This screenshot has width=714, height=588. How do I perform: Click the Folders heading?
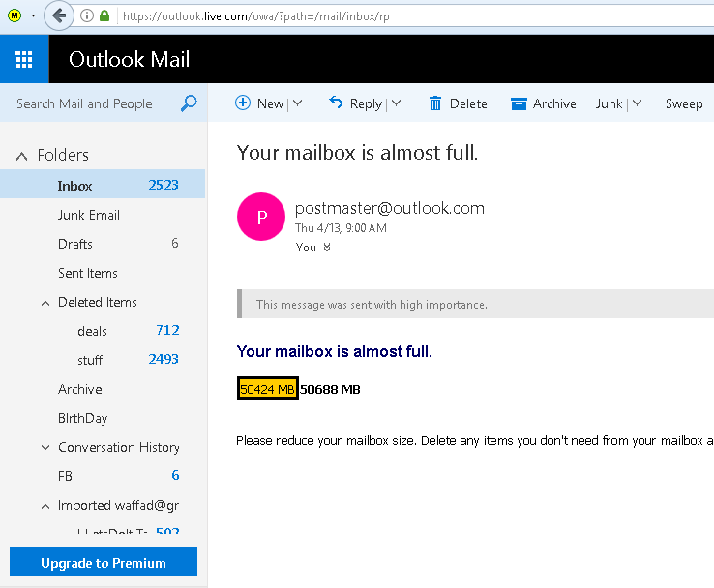click(x=63, y=155)
